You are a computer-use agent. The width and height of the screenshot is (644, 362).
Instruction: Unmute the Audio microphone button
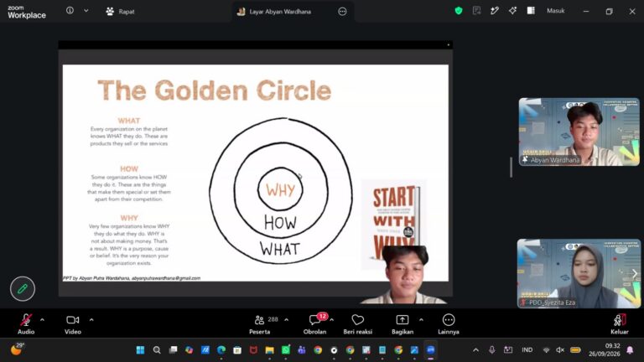[x=26, y=323]
